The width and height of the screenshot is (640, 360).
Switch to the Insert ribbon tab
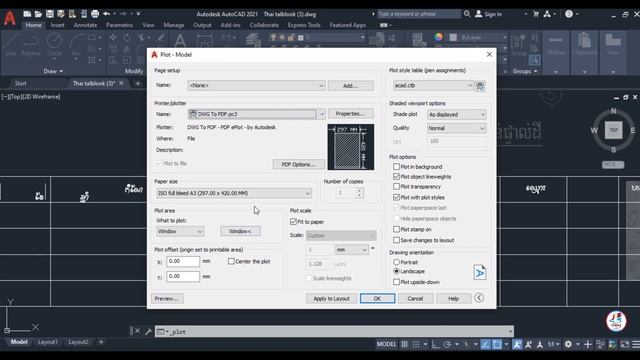(58, 25)
